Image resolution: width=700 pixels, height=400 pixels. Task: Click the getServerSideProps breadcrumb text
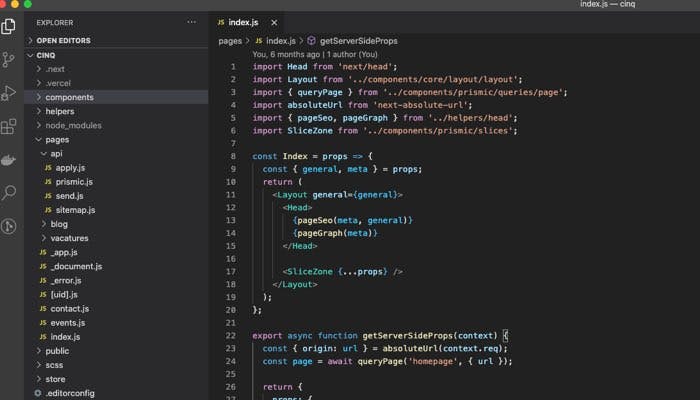(358, 41)
